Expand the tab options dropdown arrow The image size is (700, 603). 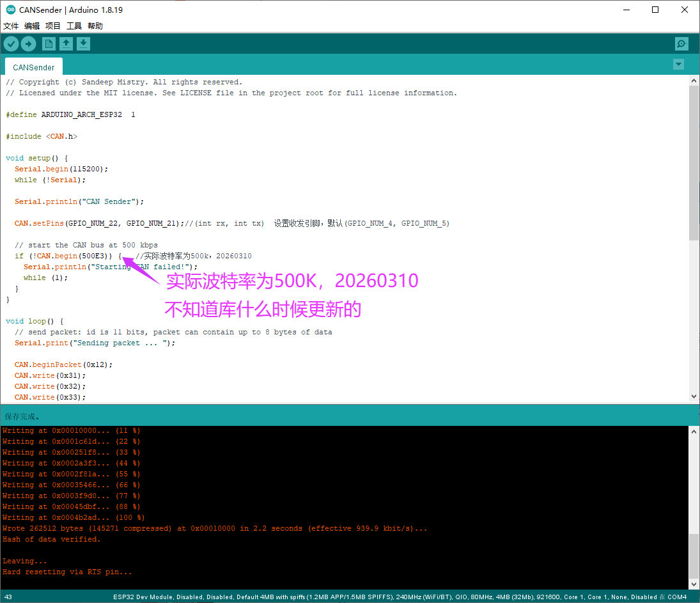(x=678, y=65)
